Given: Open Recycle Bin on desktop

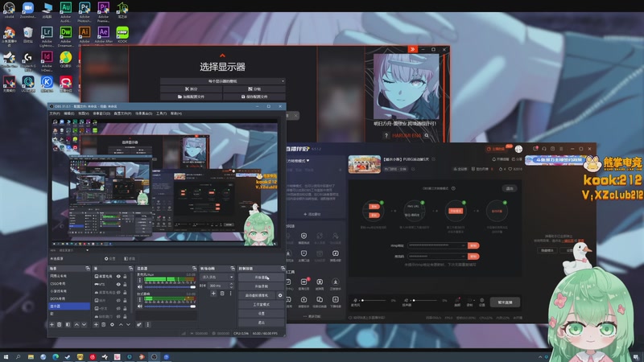Looking at the screenshot, I should click(x=27, y=35).
